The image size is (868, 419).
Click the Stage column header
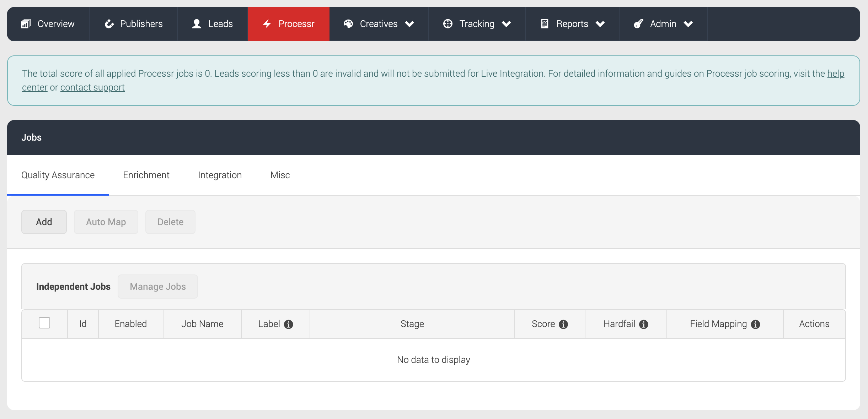click(x=412, y=324)
